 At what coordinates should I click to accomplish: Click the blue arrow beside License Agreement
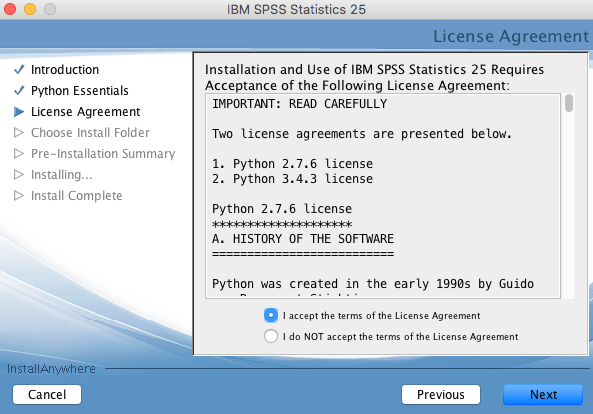click(19, 112)
